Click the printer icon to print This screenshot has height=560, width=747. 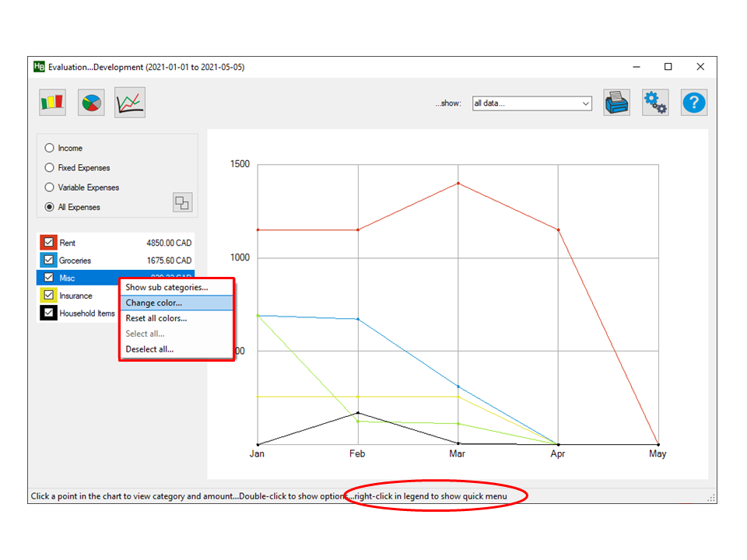pos(616,103)
